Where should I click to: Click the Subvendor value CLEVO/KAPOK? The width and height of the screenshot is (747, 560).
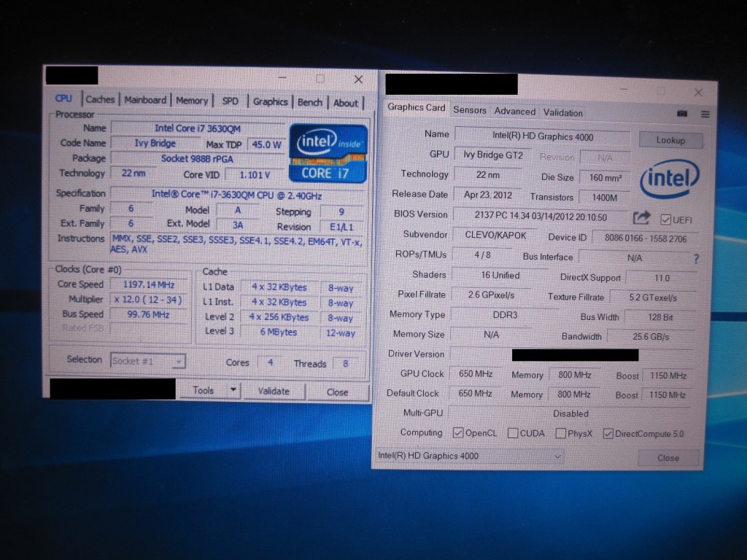coord(496,236)
